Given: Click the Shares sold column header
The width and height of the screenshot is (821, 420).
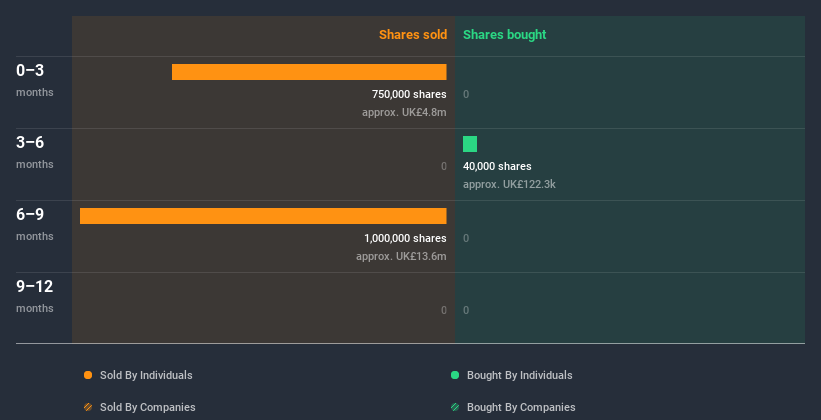Looking at the screenshot, I should pos(413,35).
